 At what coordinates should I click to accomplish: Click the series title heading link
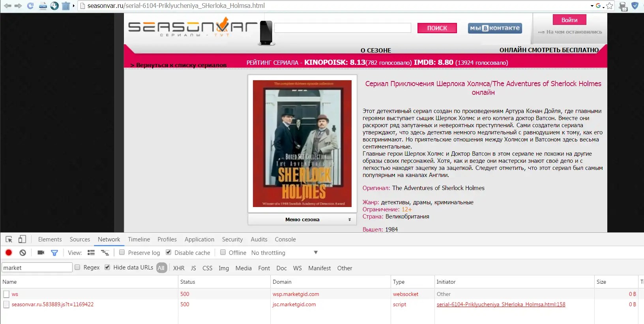pyautogui.click(x=483, y=88)
